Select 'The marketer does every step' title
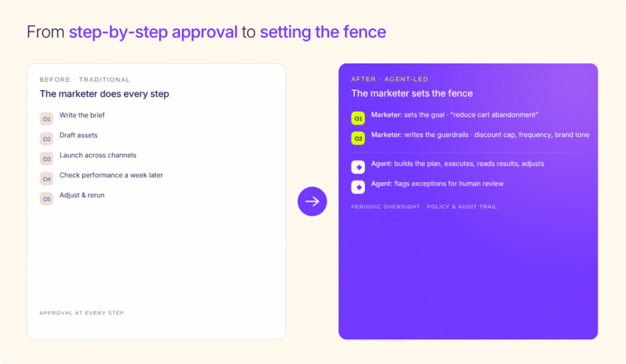The image size is (626, 364). [x=104, y=94]
